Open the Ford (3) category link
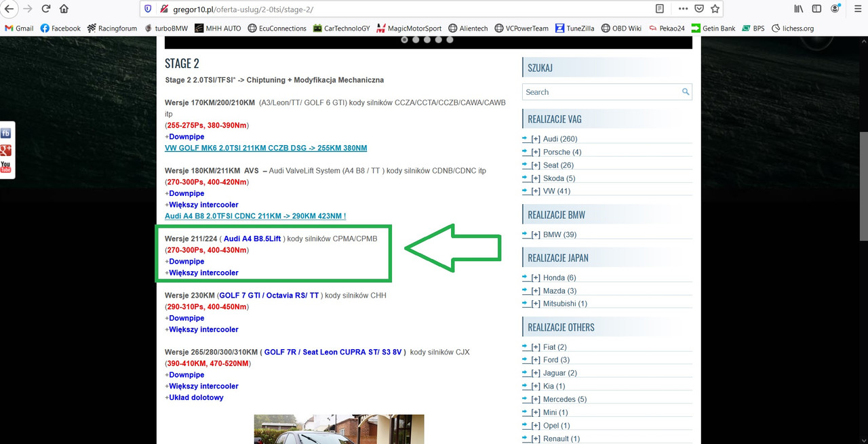 click(x=556, y=360)
